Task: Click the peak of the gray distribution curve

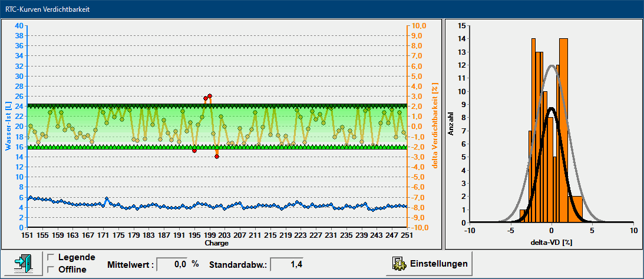Action: click(x=551, y=65)
